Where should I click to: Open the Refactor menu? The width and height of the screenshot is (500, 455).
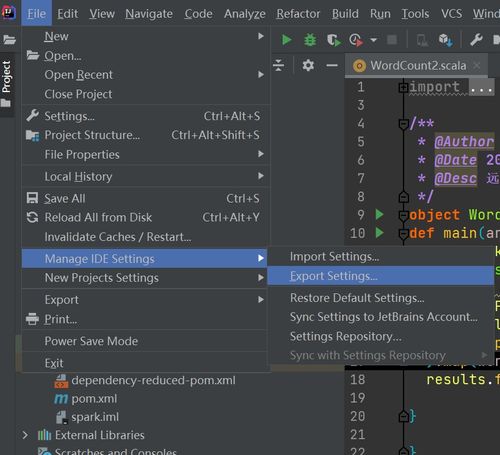tap(298, 14)
